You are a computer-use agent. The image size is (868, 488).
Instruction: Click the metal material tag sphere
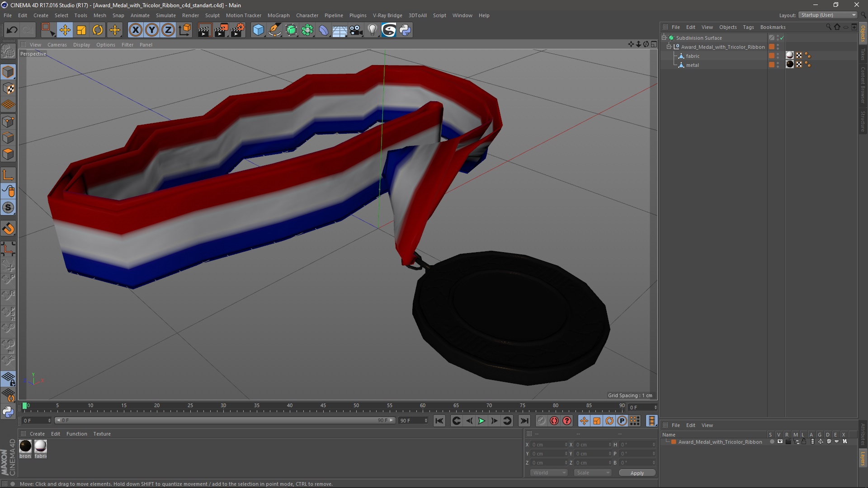click(790, 65)
